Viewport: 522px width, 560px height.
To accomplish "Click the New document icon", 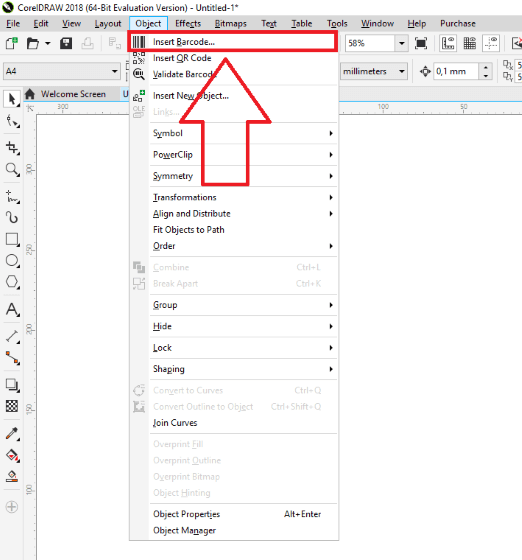I will pyautogui.click(x=12, y=43).
